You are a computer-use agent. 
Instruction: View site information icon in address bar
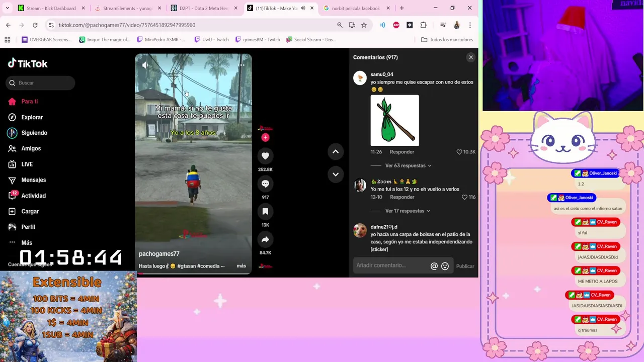51,25
